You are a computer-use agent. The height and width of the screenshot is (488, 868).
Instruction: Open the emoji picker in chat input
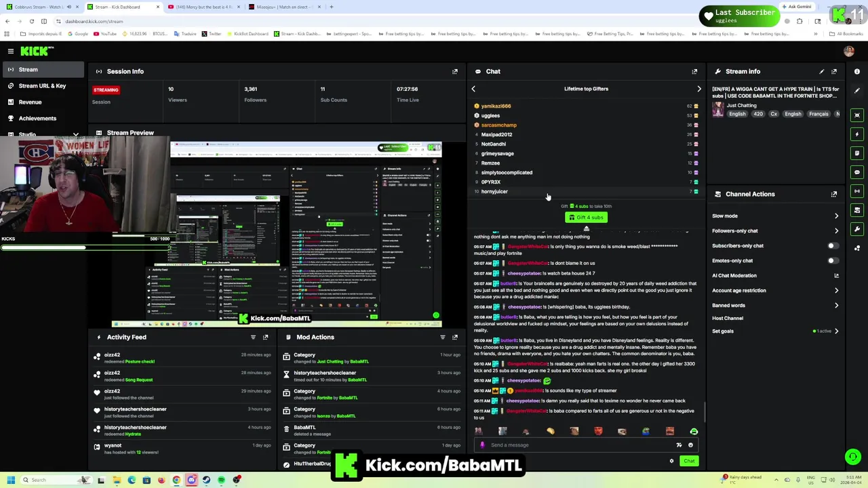pyautogui.click(x=690, y=445)
